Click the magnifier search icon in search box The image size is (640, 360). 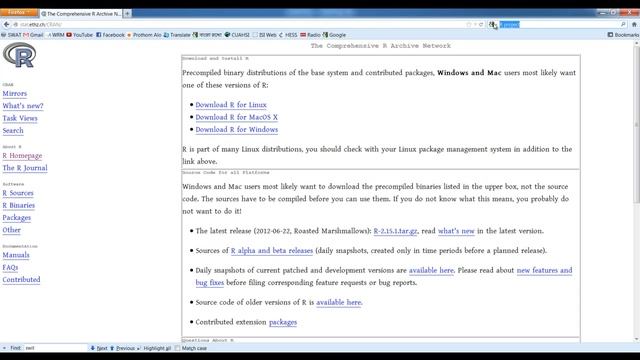tap(623, 24)
